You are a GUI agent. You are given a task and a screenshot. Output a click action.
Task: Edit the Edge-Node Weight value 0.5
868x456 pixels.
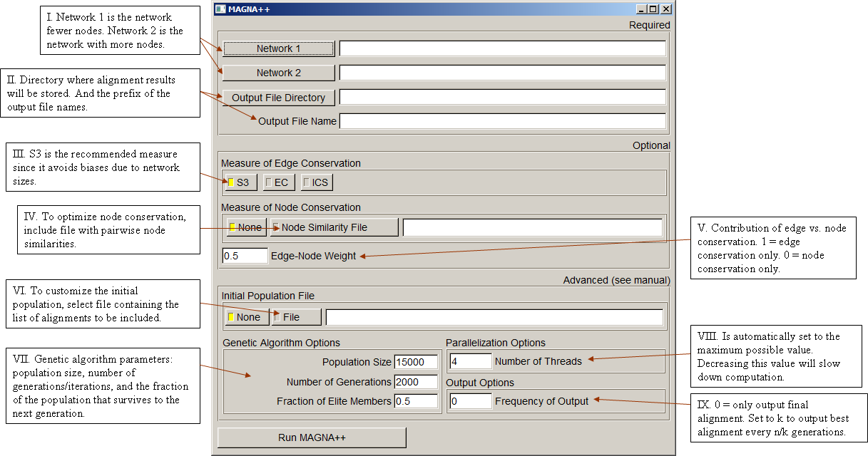click(245, 256)
